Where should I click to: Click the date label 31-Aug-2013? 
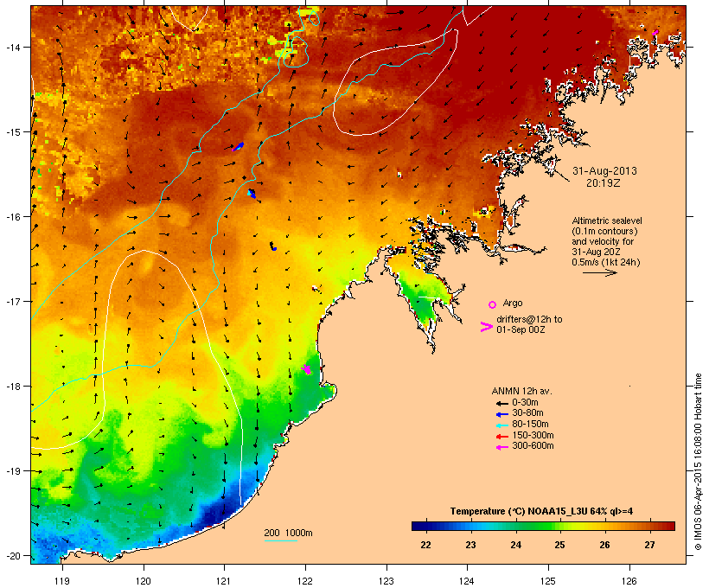pos(604,171)
